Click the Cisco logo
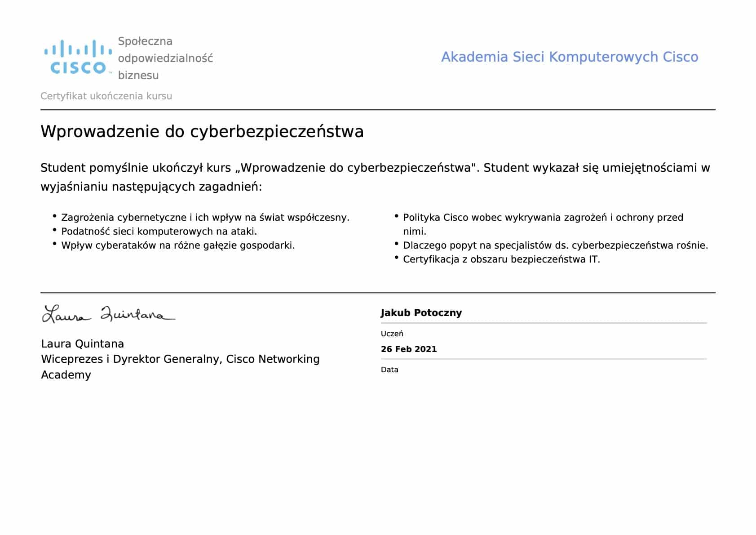 tap(78, 58)
